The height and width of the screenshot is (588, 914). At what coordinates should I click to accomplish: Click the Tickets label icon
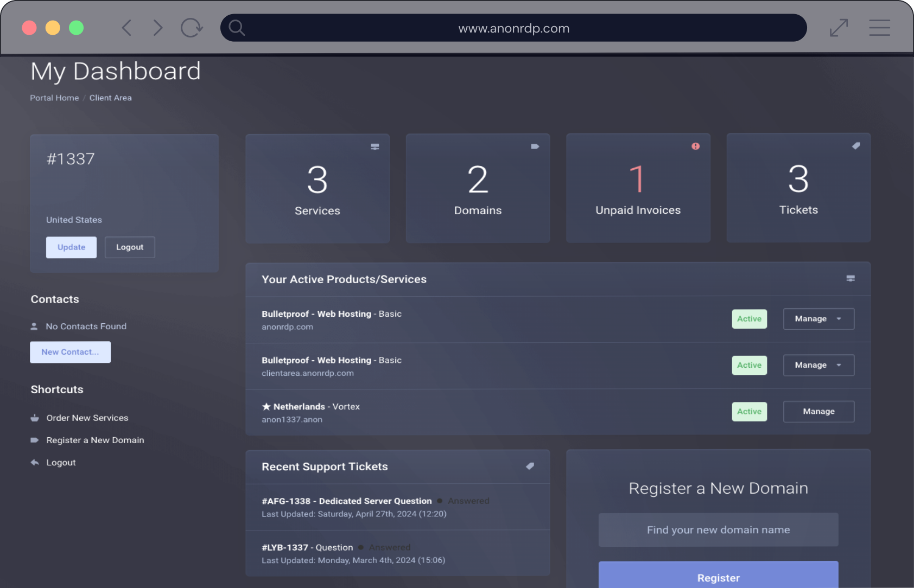856,145
